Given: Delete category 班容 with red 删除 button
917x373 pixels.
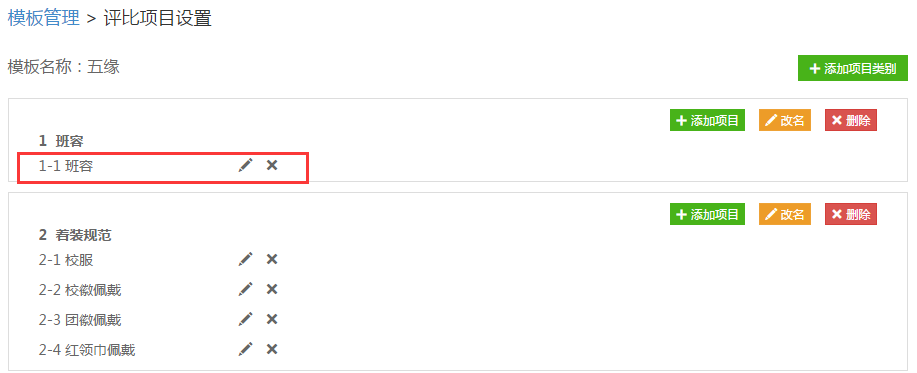Looking at the screenshot, I should 851,120.
